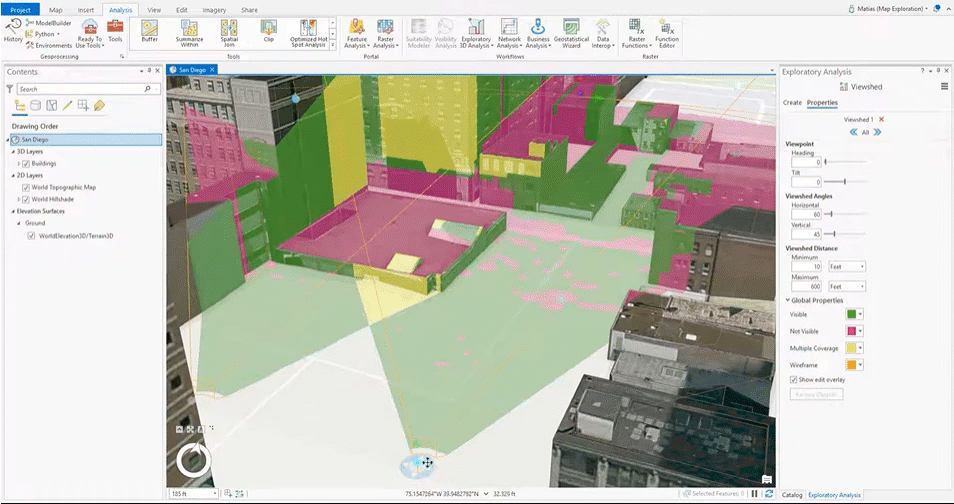The width and height of the screenshot is (954, 504).
Task: Toggle the Buildings layer checkbox
Action: point(26,164)
